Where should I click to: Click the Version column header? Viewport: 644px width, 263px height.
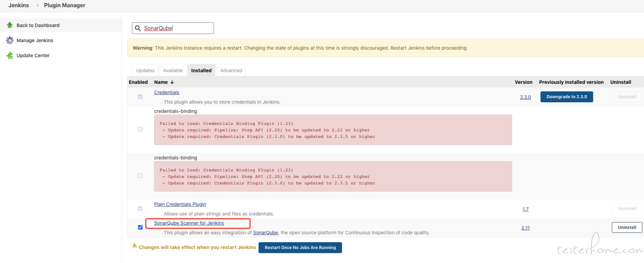(524, 82)
